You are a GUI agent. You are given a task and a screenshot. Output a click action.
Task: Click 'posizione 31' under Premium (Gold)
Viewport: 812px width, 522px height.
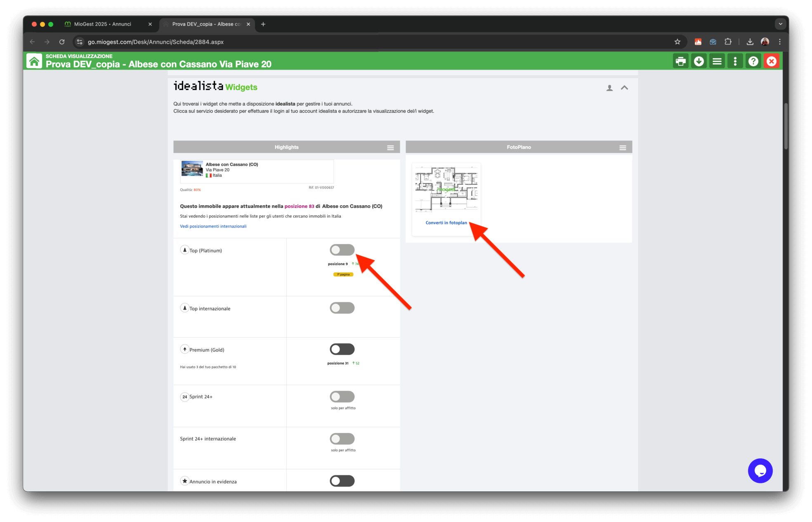[338, 363]
